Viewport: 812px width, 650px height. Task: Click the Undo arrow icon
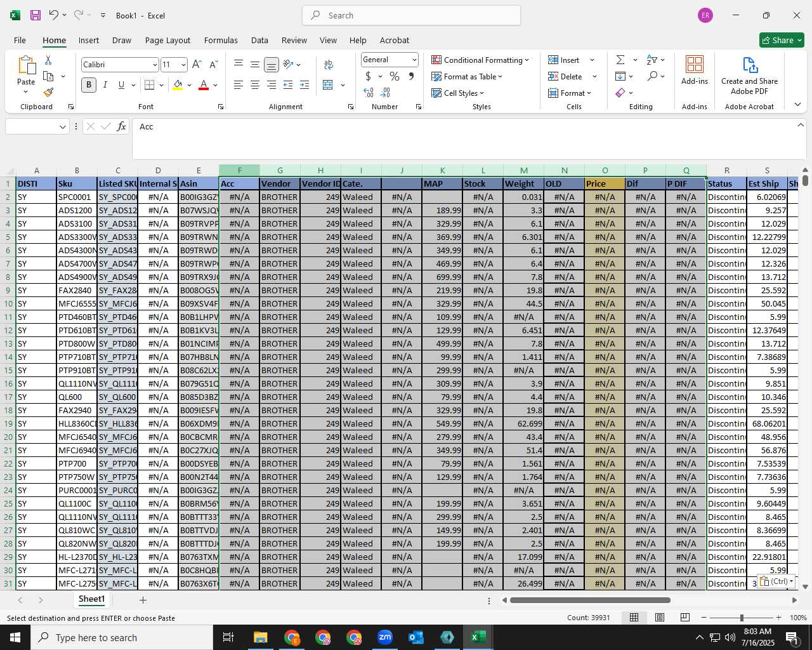(54, 15)
